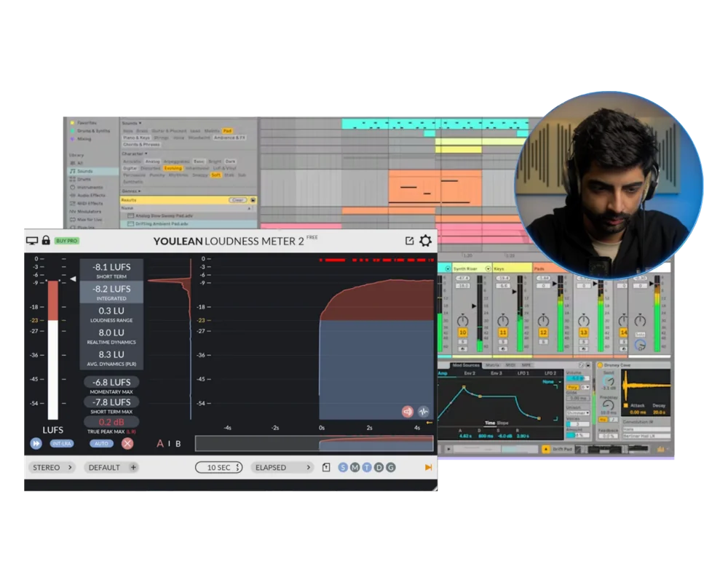Click track activator 10 in Ableton mixer

[462, 332]
